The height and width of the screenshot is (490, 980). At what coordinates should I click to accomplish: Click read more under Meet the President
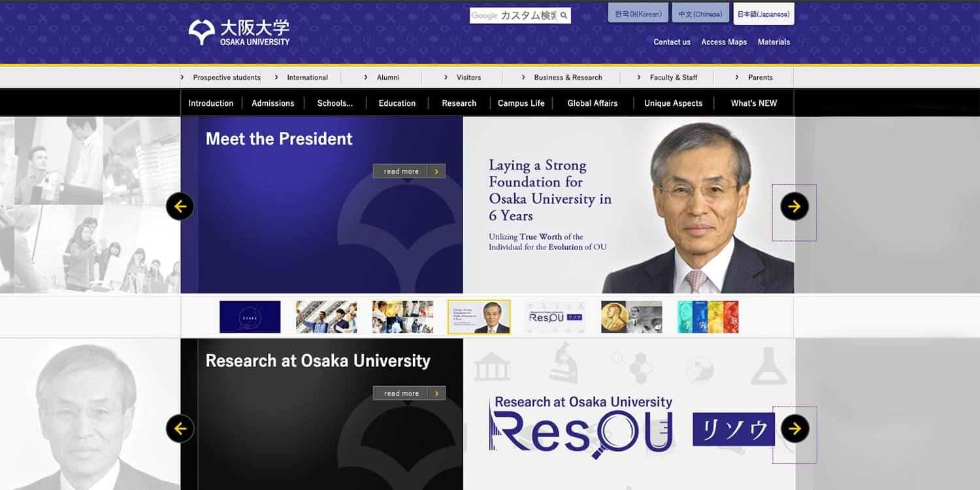coord(409,171)
